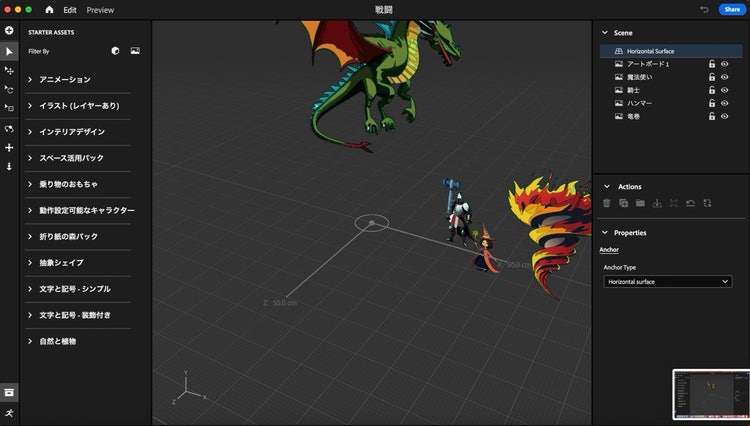Toggle lock for ハンマー layer
The image size is (750, 426).
[x=712, y=103]
